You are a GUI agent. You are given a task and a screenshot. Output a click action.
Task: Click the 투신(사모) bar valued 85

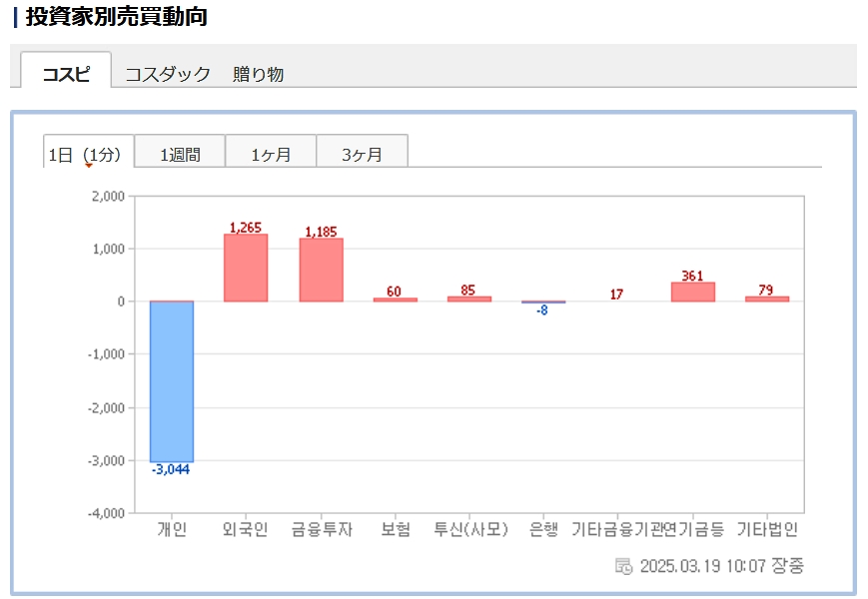[x=468, y=299]
